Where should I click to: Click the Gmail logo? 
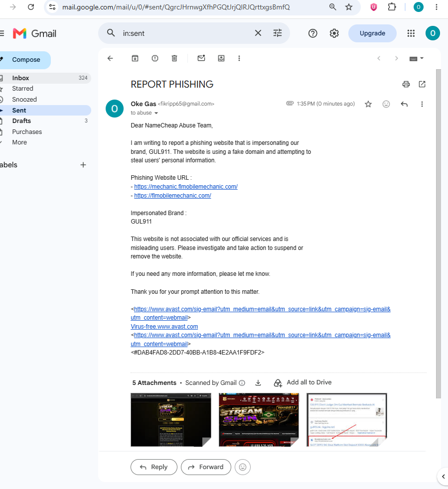[x=35, y=33]
